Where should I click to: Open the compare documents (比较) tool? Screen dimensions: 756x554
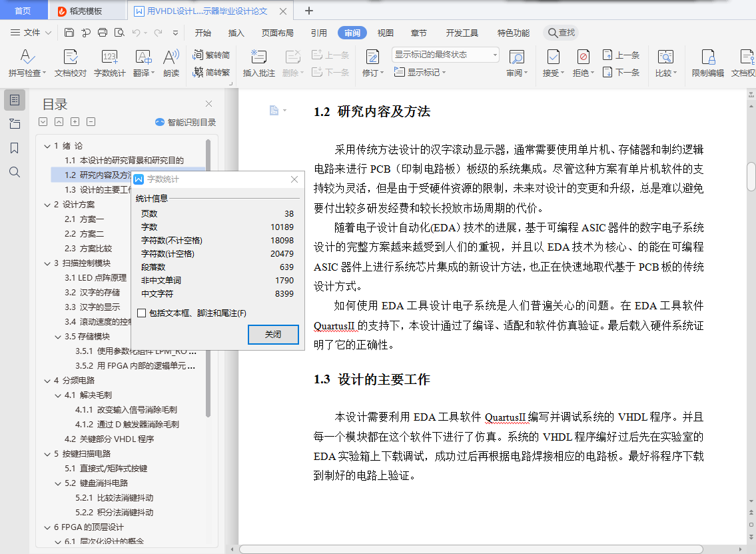tap(666, 63)
